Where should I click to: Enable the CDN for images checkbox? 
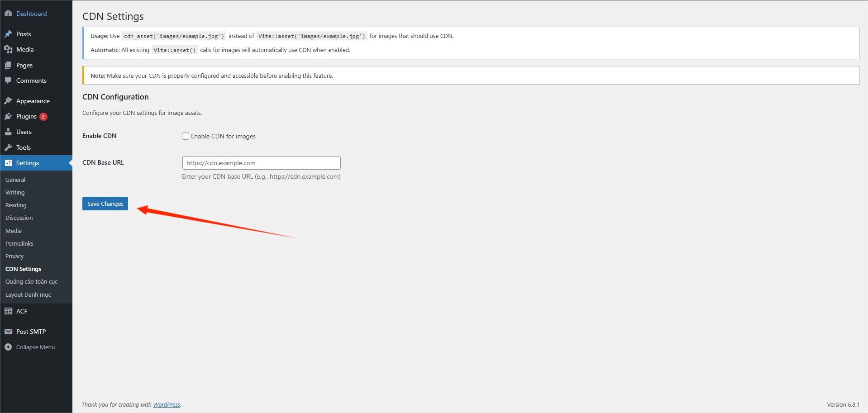[186, 136]
